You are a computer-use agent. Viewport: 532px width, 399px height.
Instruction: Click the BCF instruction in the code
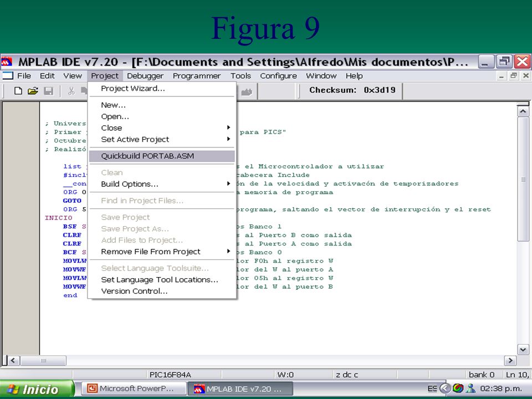coord(70,252)
